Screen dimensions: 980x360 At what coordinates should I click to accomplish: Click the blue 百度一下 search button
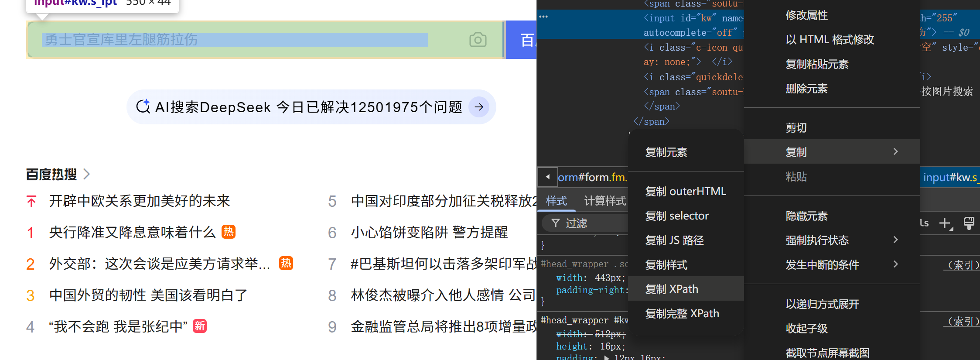pos(521,40)
